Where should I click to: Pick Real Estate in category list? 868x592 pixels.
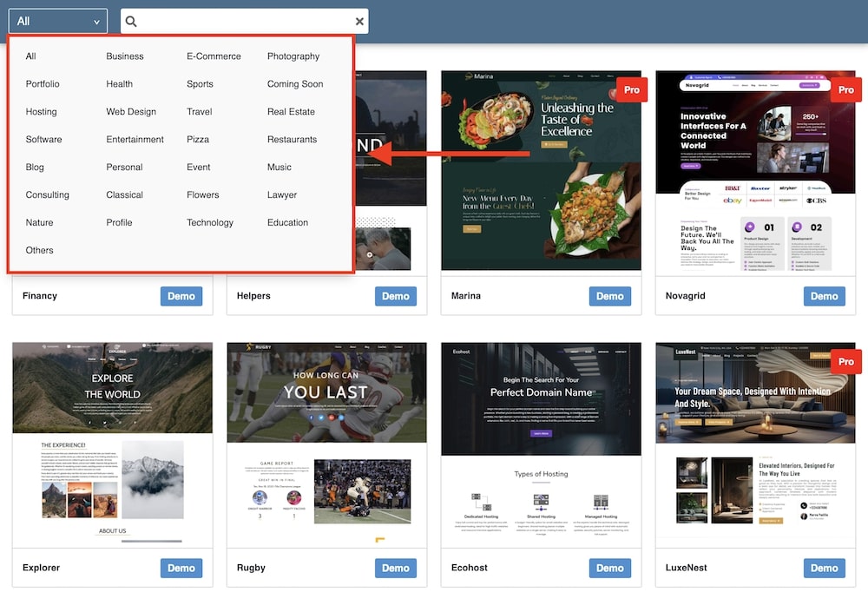[x=291, y=112]
